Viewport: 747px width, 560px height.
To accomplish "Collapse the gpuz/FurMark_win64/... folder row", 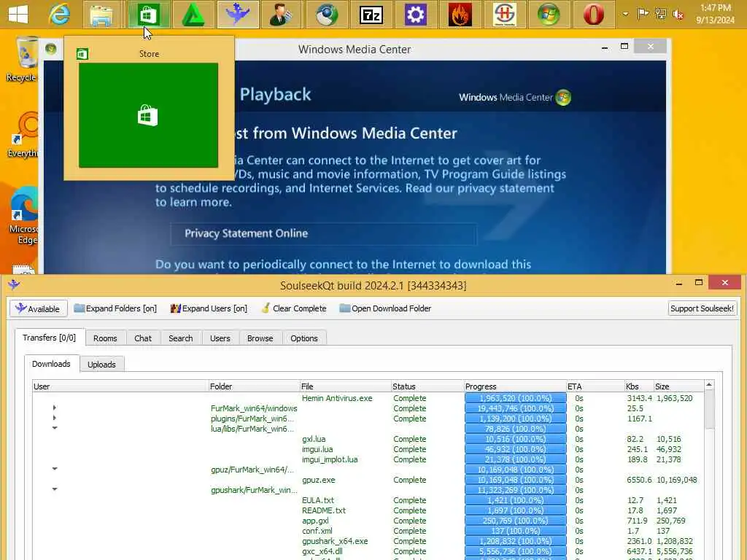I will (x=54, y=469).
